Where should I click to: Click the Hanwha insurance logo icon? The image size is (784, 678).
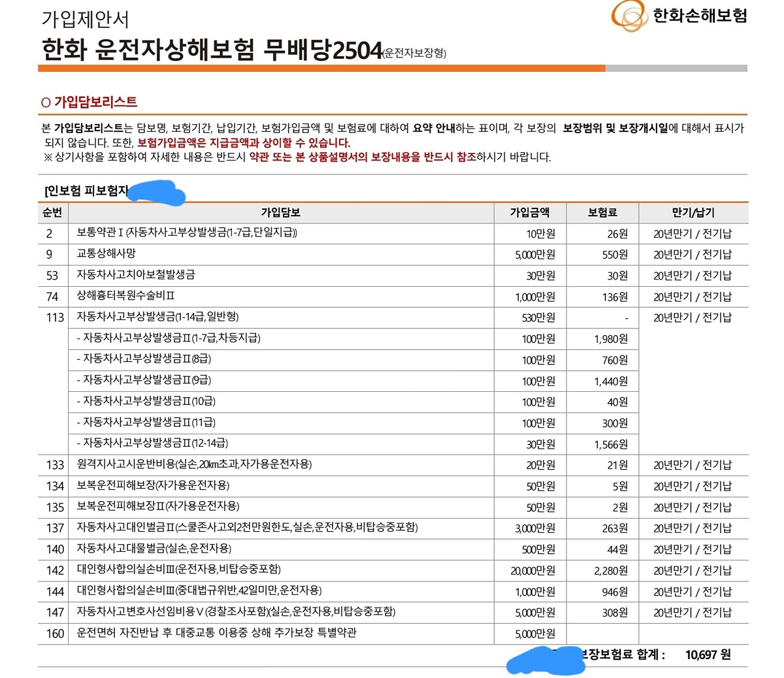[630, 16]
